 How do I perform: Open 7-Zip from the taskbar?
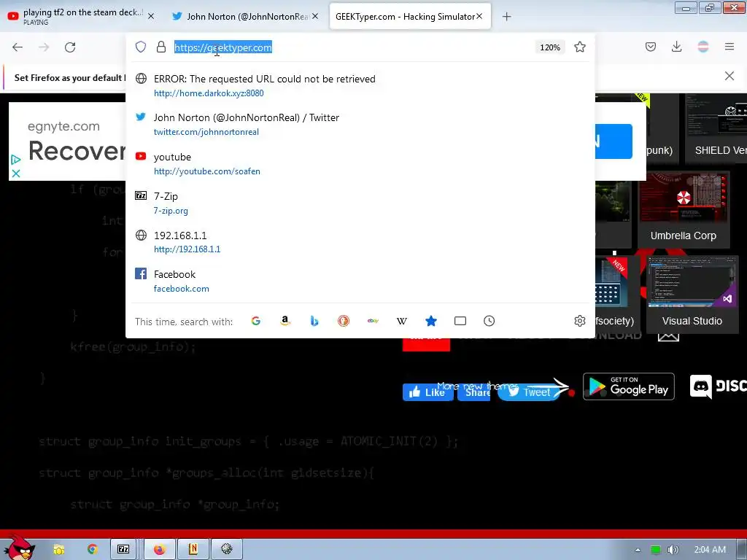(123, 550)
